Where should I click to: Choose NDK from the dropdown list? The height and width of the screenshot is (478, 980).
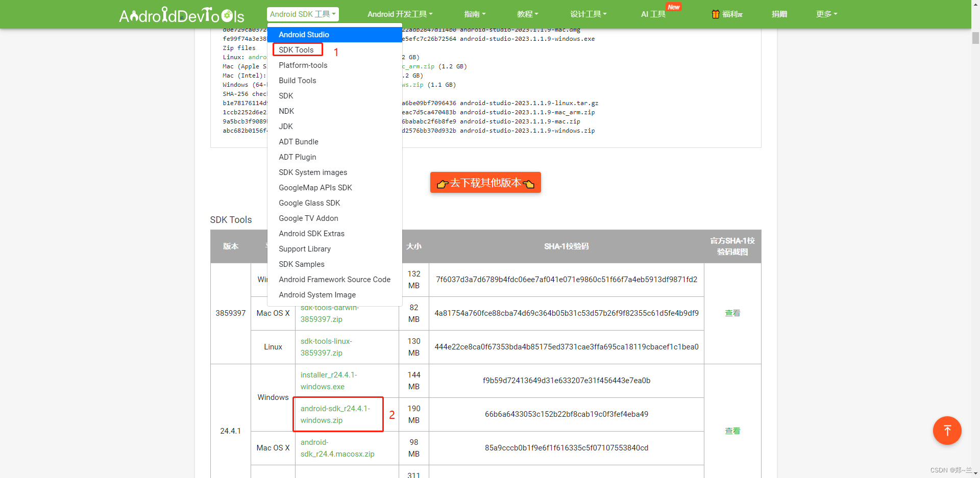335,111
